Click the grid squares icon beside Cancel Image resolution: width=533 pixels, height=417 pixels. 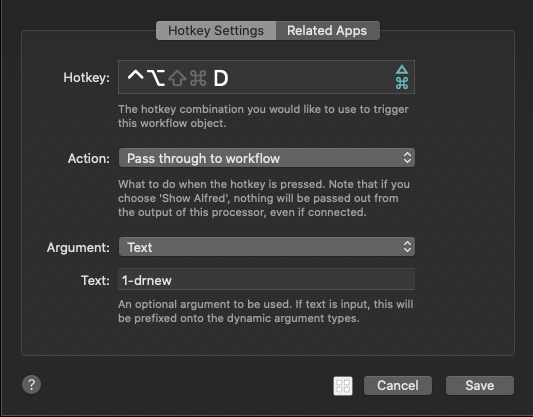click(343, 386)
